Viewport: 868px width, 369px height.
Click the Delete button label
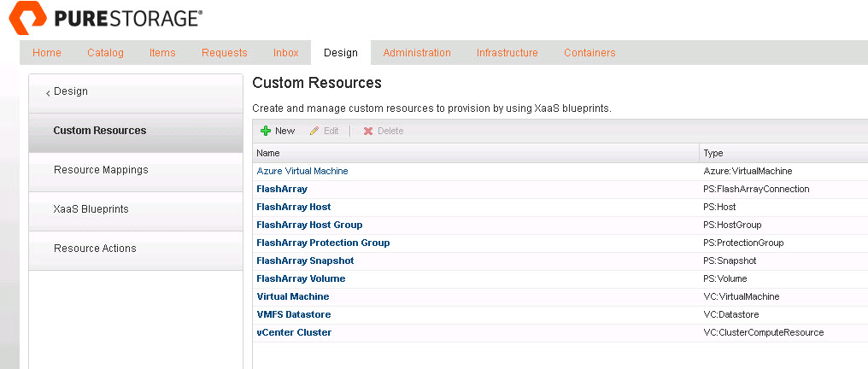tap(390, 131)
